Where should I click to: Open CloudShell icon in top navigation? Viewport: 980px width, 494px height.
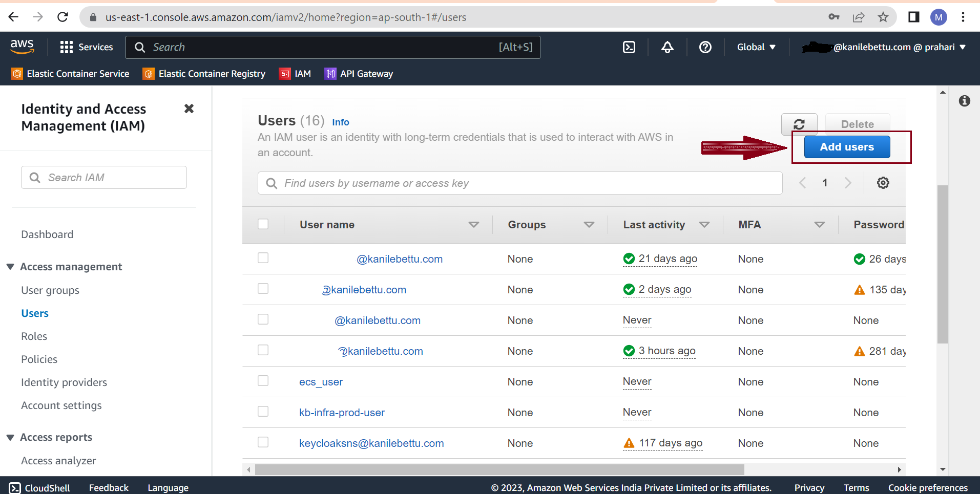[629, 47]
